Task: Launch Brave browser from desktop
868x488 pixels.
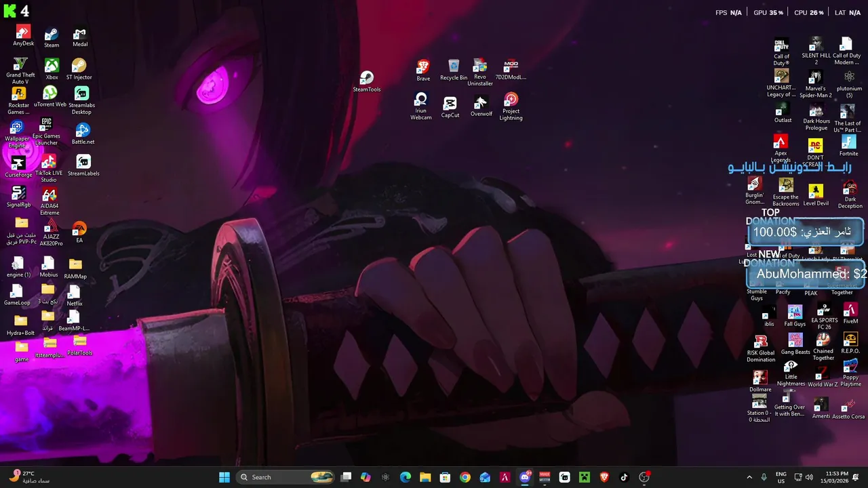Action: [x=423, y=70]
